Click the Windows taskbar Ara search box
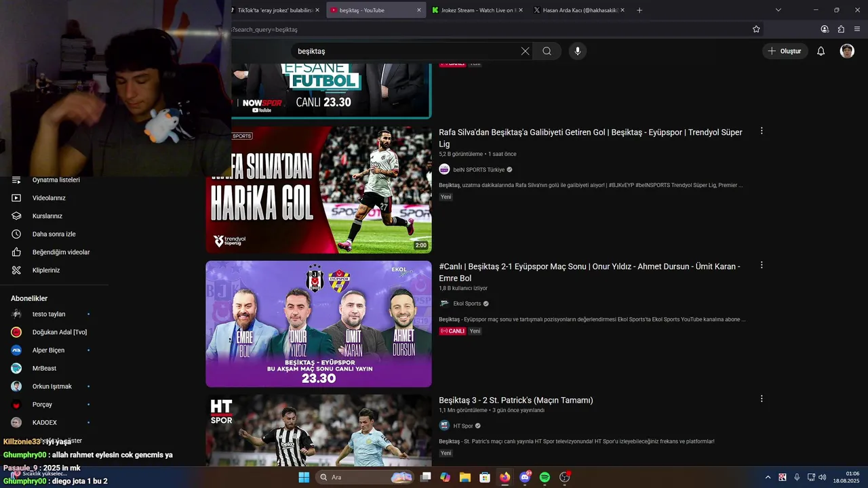This screenshot has height=488, width=868. (366, 477)
